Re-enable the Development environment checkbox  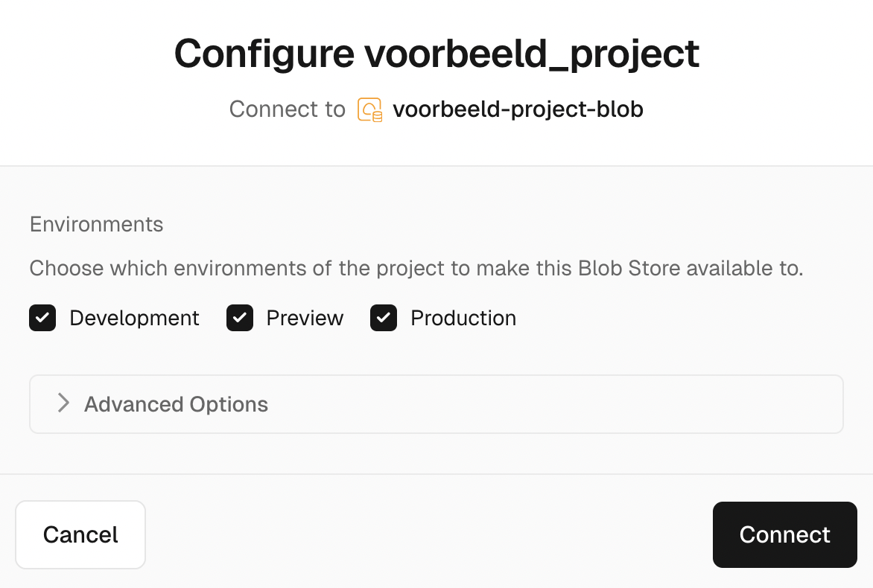coord(42,318)
